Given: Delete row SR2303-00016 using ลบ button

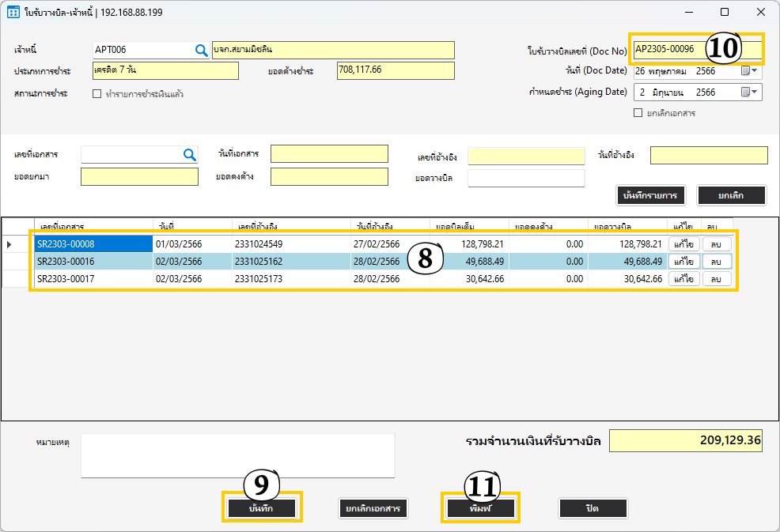Looking at the screenshot, I should (716, 262).
